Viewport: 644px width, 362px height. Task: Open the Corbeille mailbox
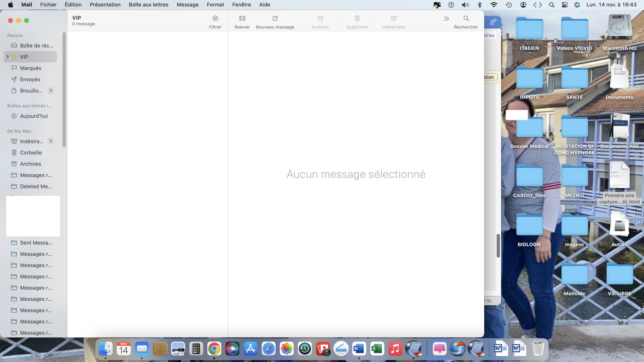pos(31,153)
